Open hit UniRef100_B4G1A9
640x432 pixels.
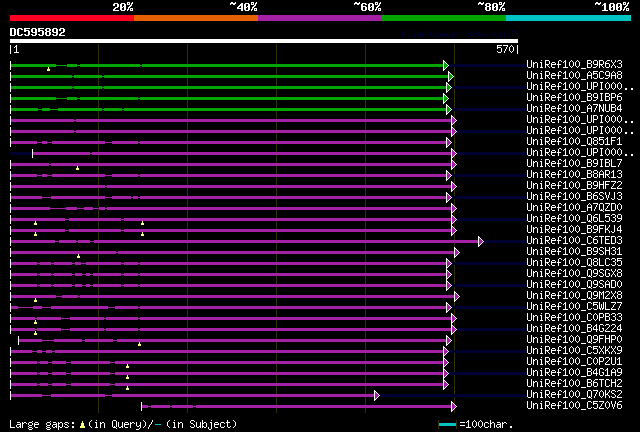pyautogui.click(x=574, y=373)
